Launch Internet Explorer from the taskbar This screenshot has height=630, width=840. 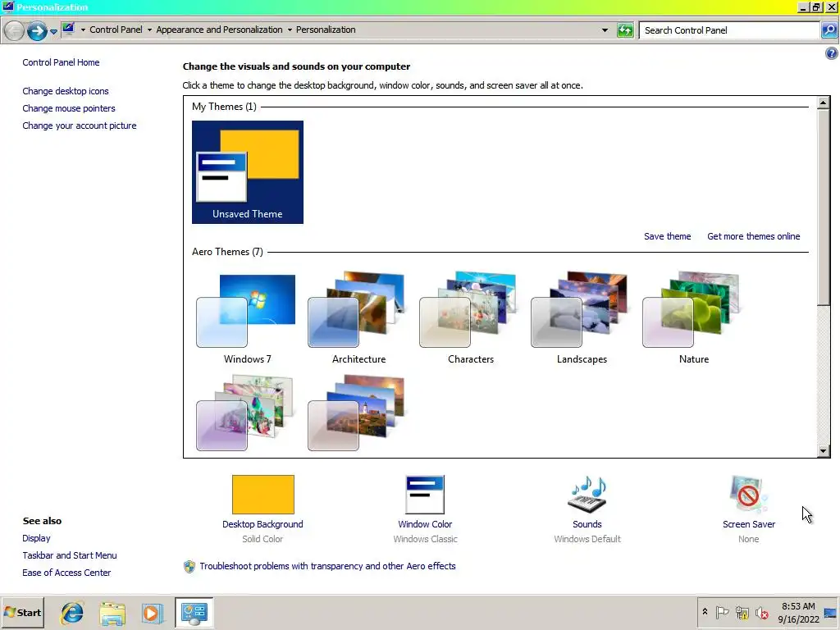coord(72,613)
